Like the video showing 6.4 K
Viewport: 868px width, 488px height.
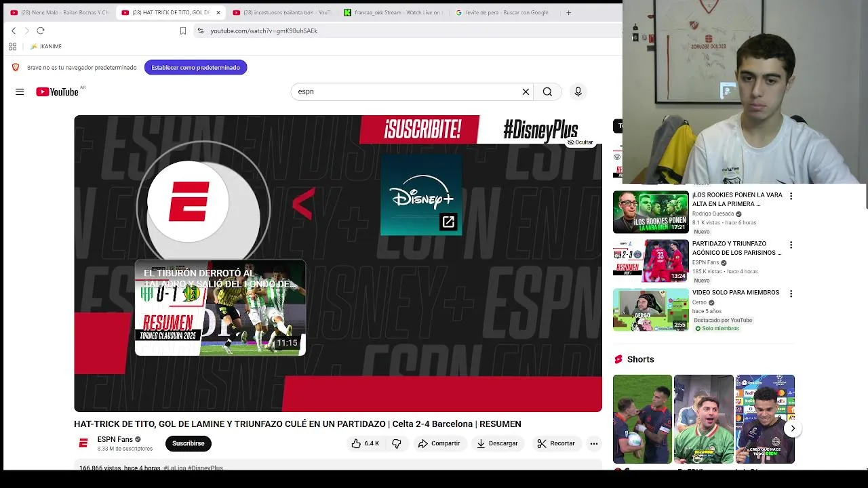[x=366, y=443]
